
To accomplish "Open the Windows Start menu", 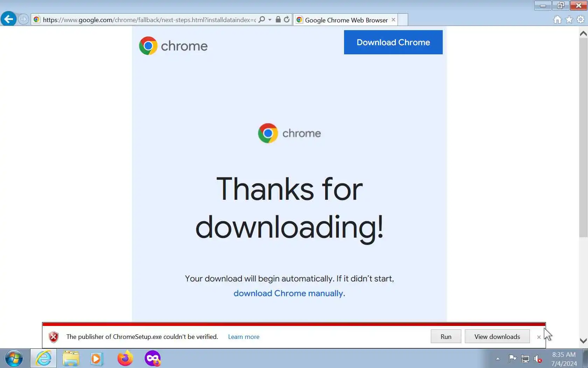I will (14, 359).
